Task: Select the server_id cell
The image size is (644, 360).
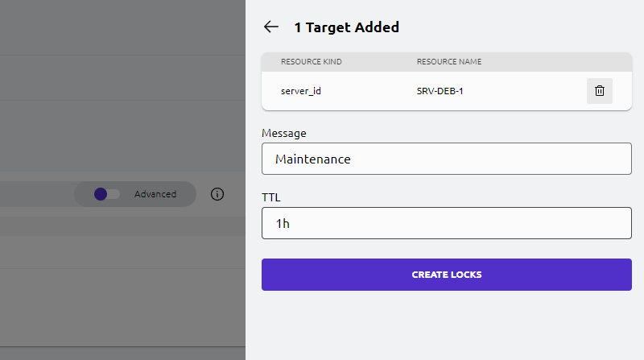Action: pyautogui.click(x=301, y=91)
